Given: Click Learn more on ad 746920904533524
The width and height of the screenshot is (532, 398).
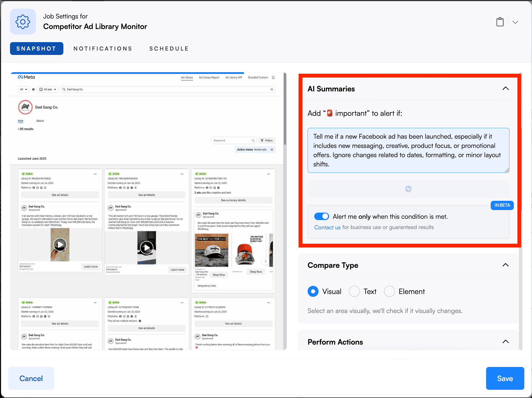Looking at the screenshot, I should coord(178,270).
